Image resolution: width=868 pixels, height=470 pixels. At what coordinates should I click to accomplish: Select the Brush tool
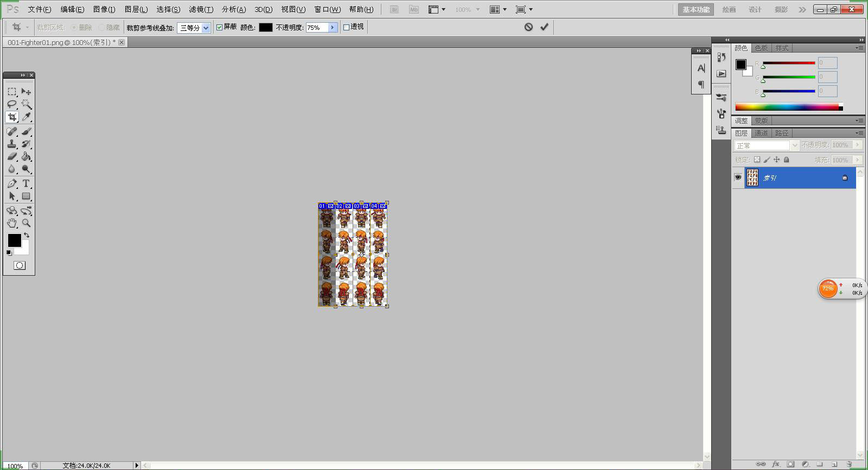(x=26, y=131)
